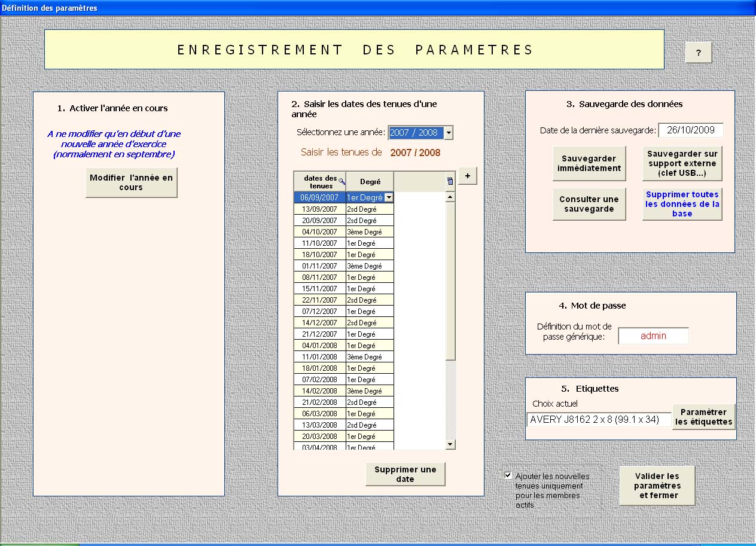This screenshot has width=756, height=546.
Task: Click the plus button to add a date
Action: [468, 176]
